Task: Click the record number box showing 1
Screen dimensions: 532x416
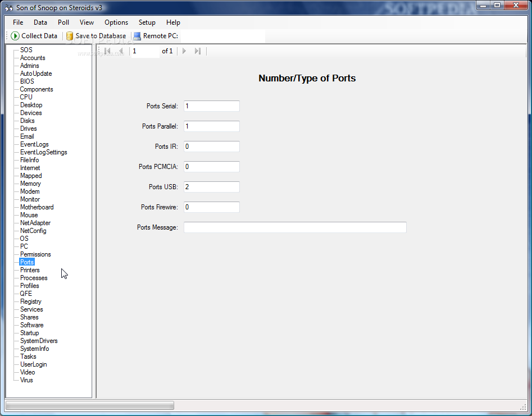Action: 145,51
